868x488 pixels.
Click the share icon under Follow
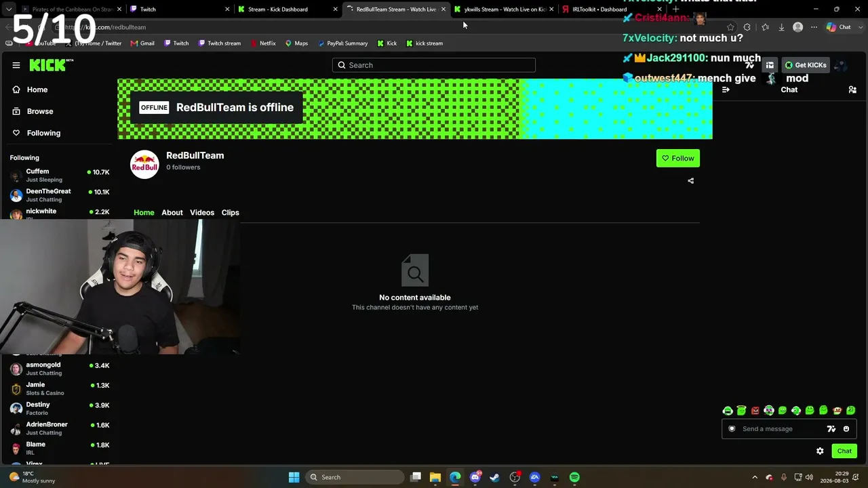click(691, 181)
